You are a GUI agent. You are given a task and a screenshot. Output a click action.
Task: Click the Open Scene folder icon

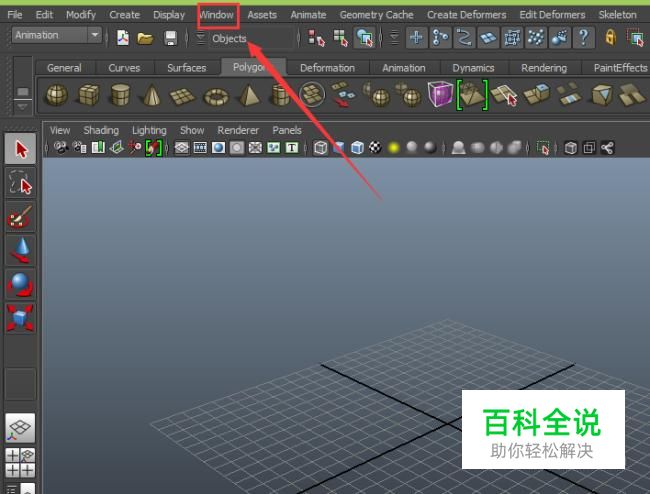tap(146, 38)
